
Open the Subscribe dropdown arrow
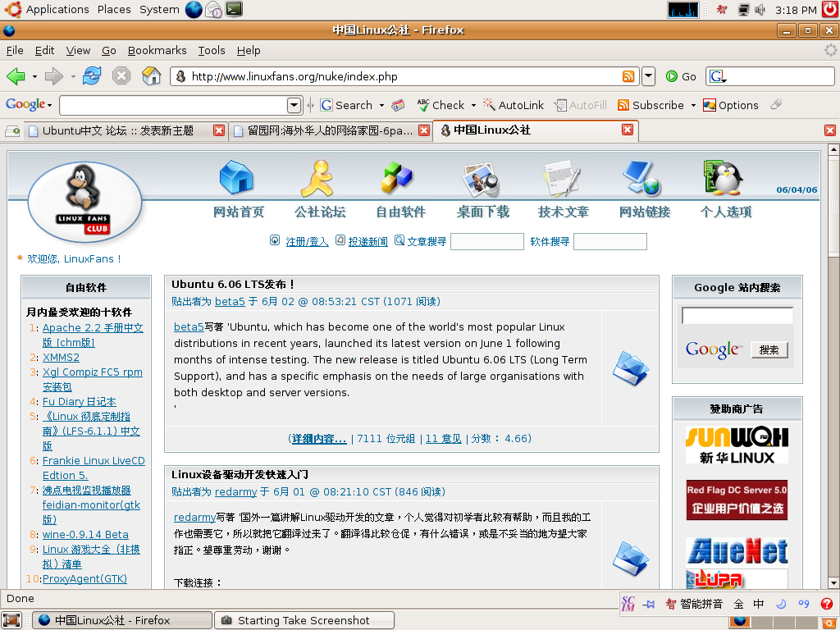tap(693, 106)
